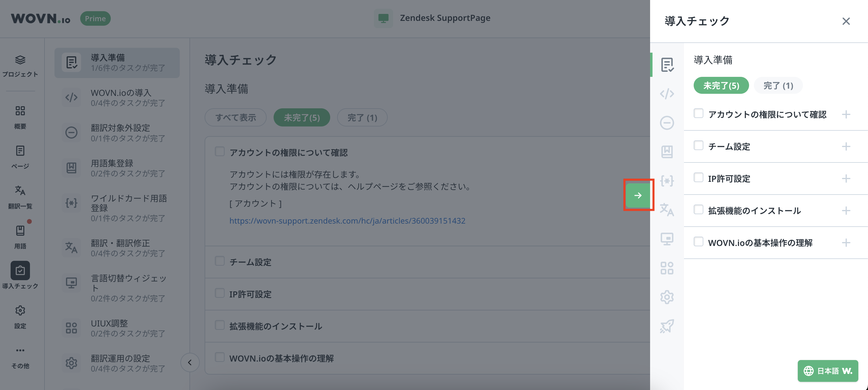Select the code icon in side panel
The height and width of the screenshot is (390, 868).
coord(667,93)
